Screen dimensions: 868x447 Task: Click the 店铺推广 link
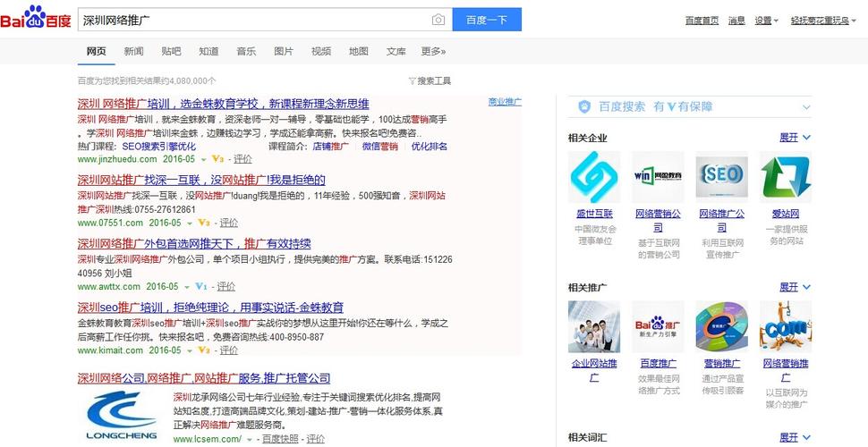point(330,147)
